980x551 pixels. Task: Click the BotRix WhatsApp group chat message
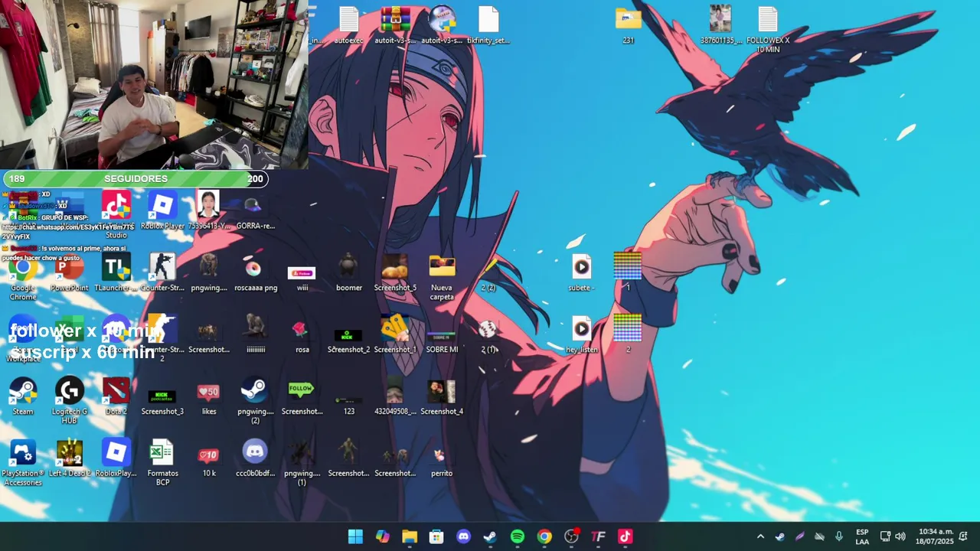tap(67, 227)
